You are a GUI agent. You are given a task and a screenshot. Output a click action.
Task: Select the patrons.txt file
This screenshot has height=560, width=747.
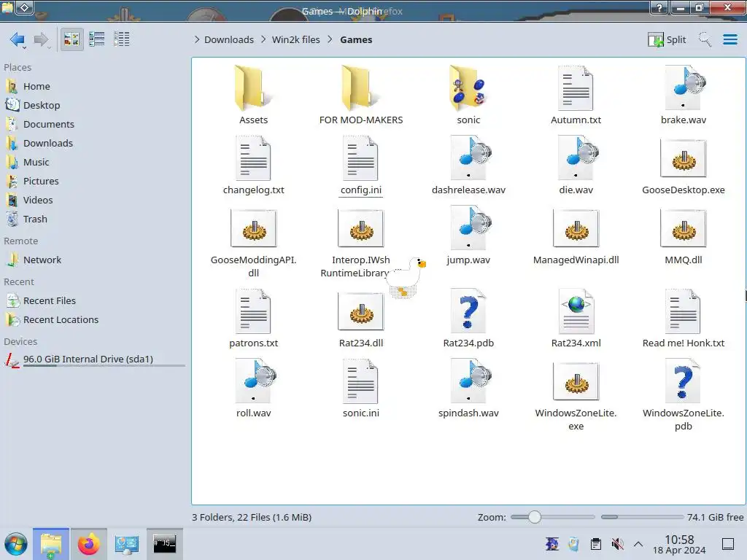coord(253,319)
